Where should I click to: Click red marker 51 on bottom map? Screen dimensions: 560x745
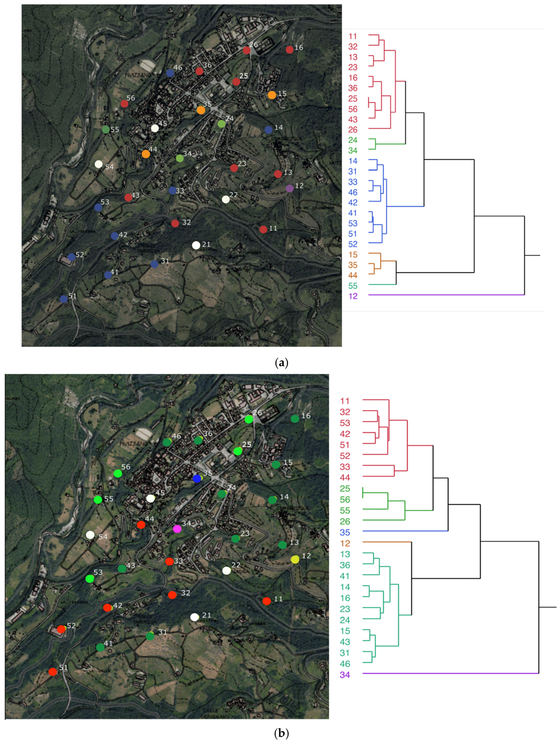[x=52, y=672]
